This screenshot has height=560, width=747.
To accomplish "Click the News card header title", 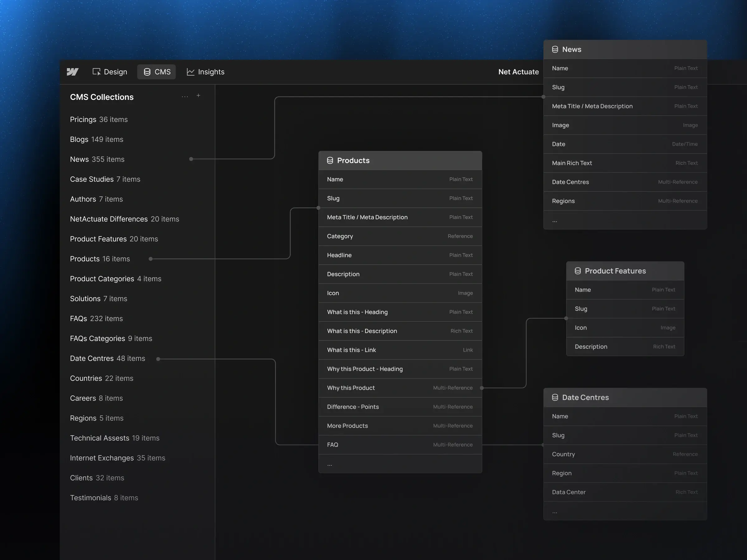I will 571,49.
